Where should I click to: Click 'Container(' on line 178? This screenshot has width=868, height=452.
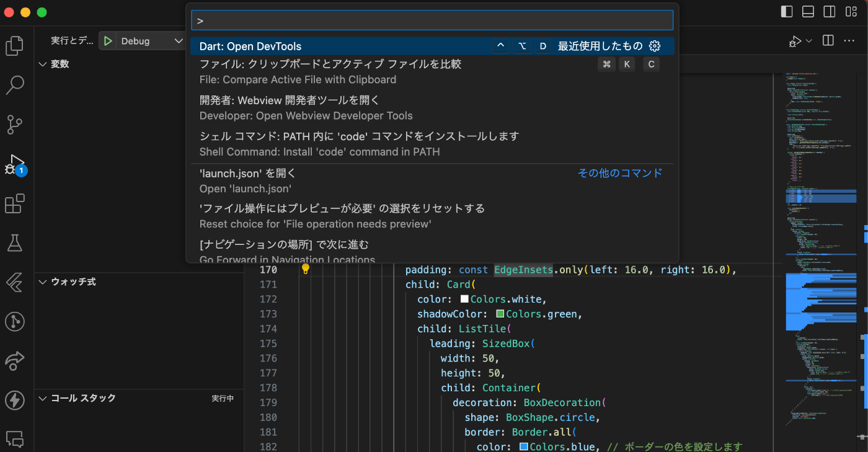coord(511,388)
